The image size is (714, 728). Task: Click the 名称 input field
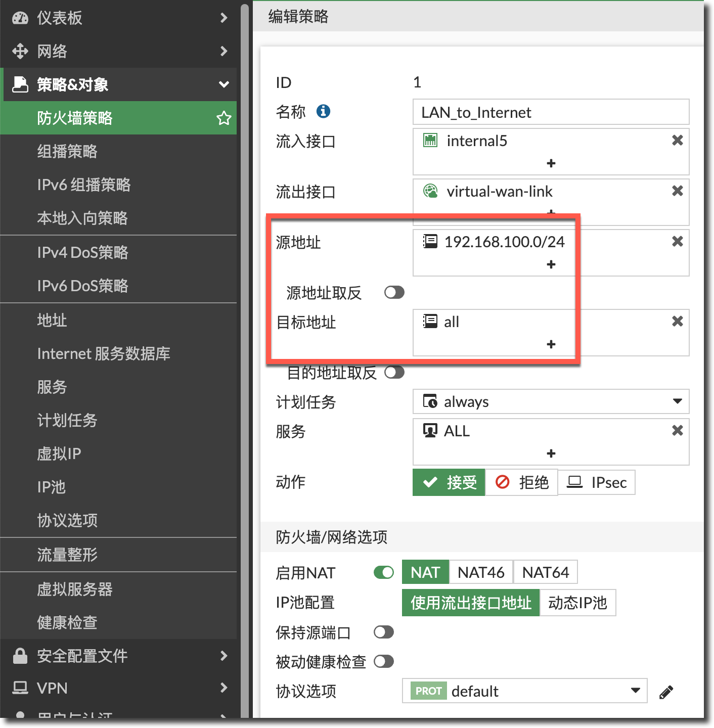pos(551,112)
